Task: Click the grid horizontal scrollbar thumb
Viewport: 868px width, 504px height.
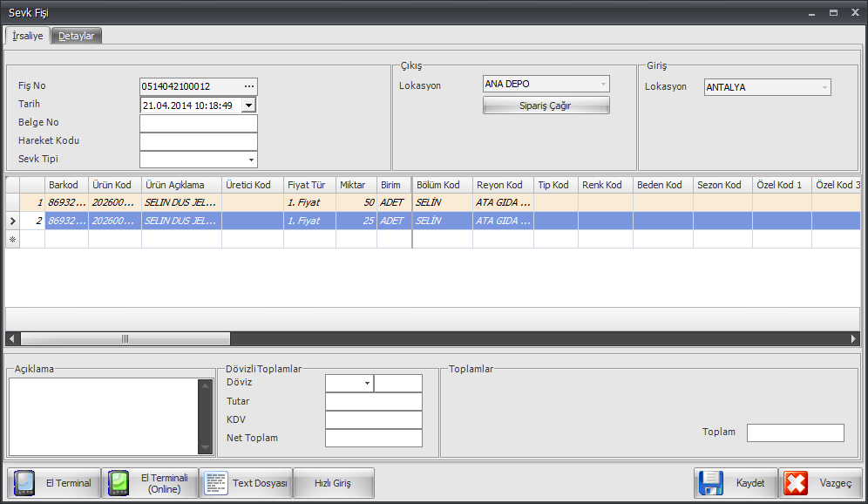Action: [125, 338]
